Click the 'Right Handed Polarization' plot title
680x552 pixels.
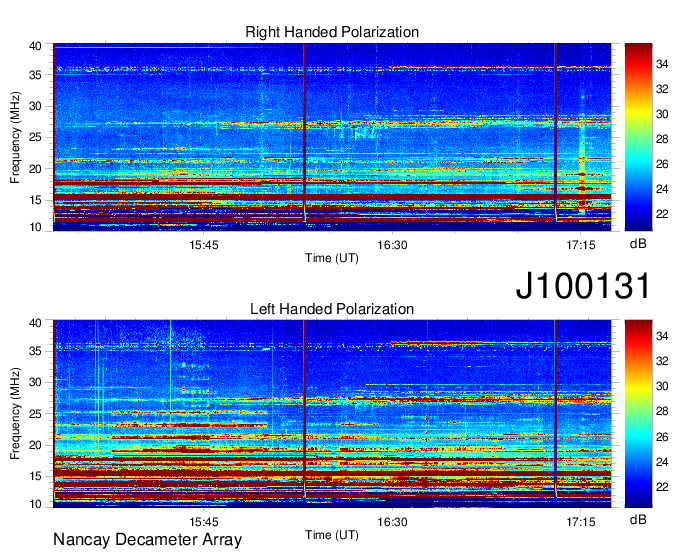point(332,32)
